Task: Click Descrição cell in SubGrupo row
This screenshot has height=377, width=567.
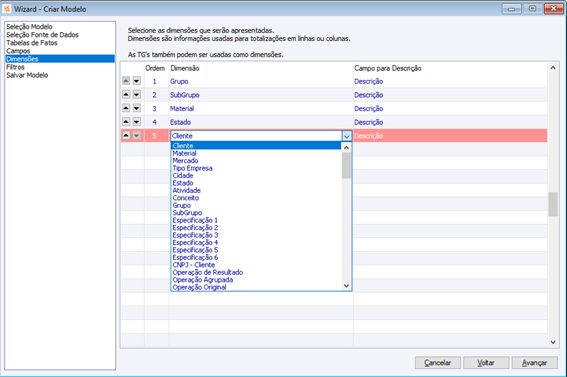Action: (450, 95)
